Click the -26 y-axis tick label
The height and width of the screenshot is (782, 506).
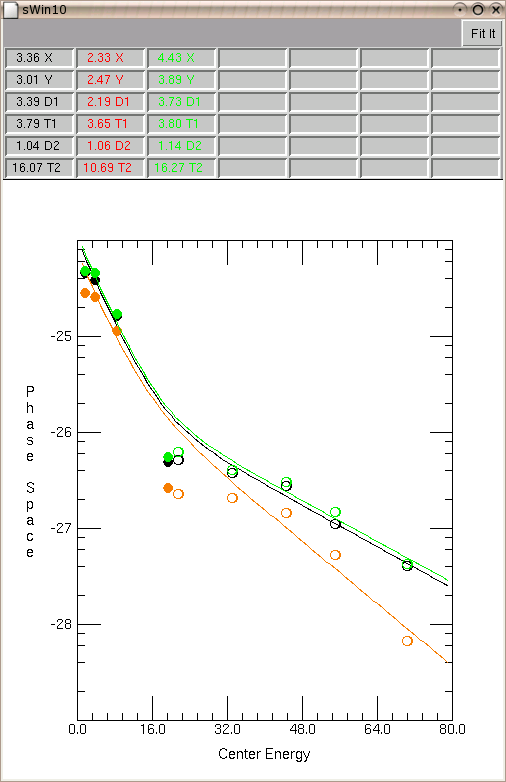click(x=61, y=432)
